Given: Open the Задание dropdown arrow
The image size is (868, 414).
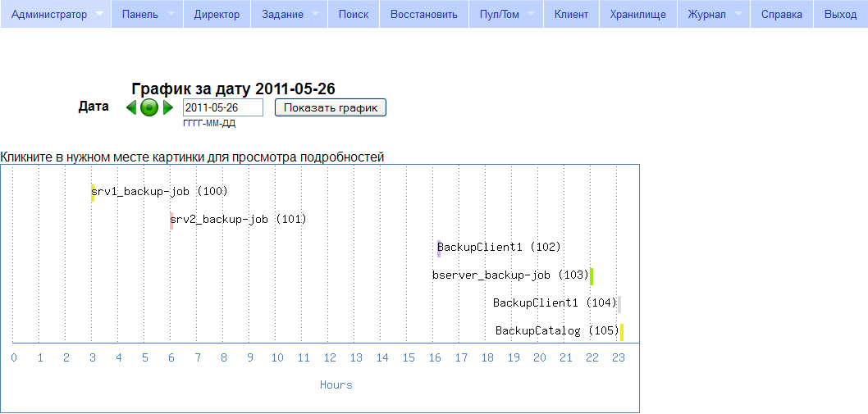Looking at the screenshot, I should pyautogui.click(x=315, y=15).
